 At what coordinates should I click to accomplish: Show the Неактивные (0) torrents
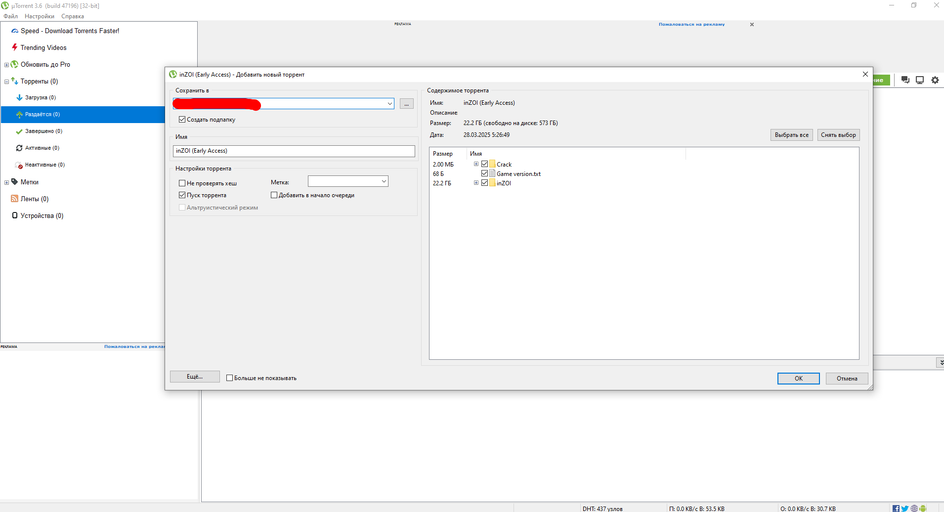(x=44, y=165)
